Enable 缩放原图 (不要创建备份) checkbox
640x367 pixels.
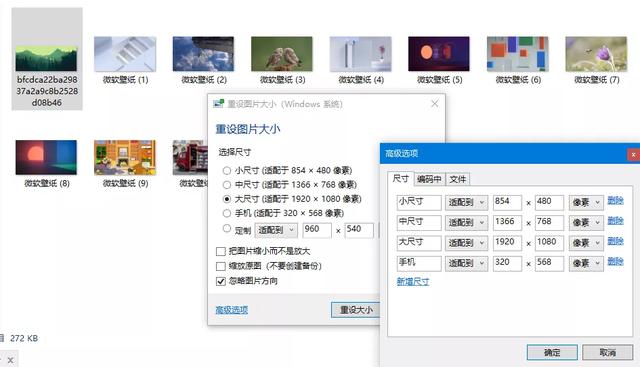[221, 266]
